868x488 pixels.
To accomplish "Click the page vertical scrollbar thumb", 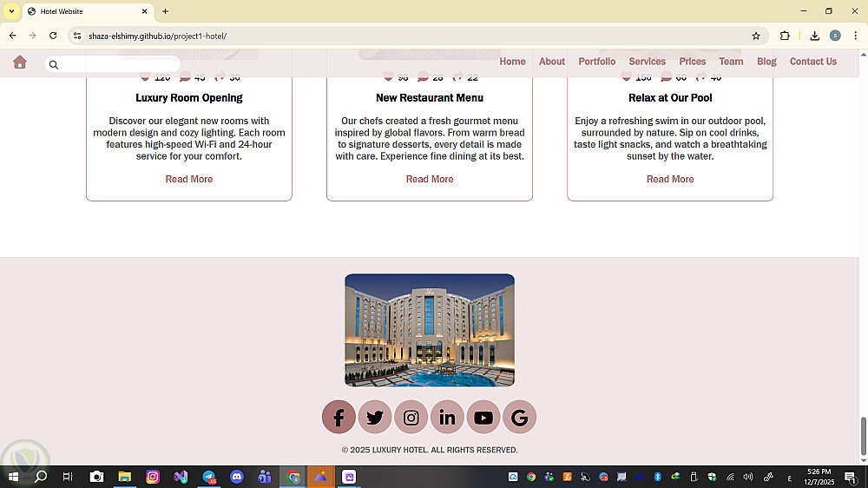I will [863, 436].
